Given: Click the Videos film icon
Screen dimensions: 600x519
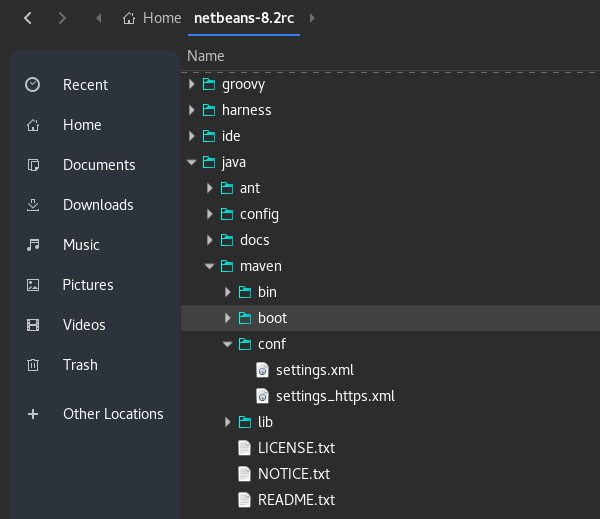Looking at the screenshot, I should tap(33, 325).
